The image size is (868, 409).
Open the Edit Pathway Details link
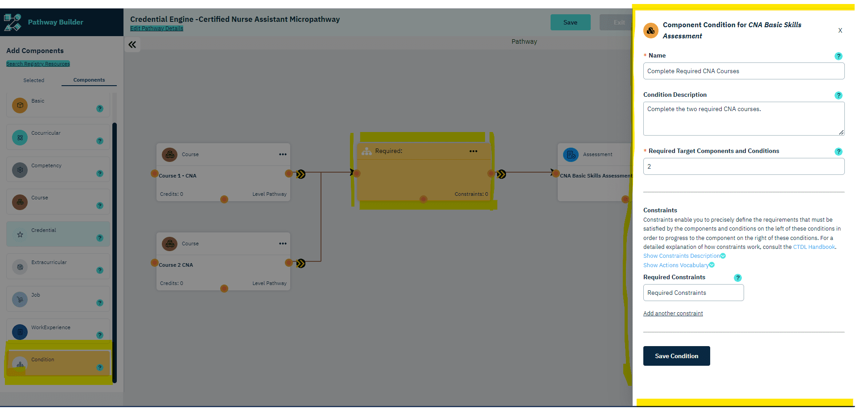[x=156, y=28]
